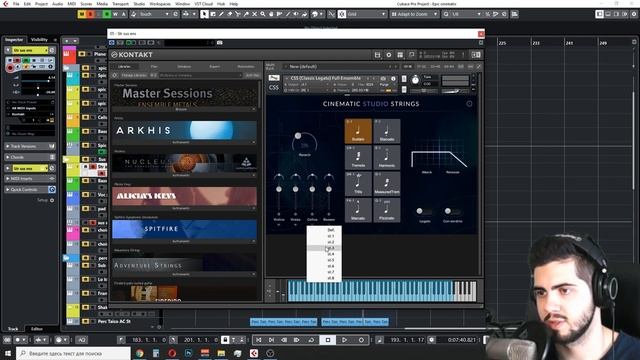Open the Project menu
This screenshot has height=360, width=640.
point(41,4)
